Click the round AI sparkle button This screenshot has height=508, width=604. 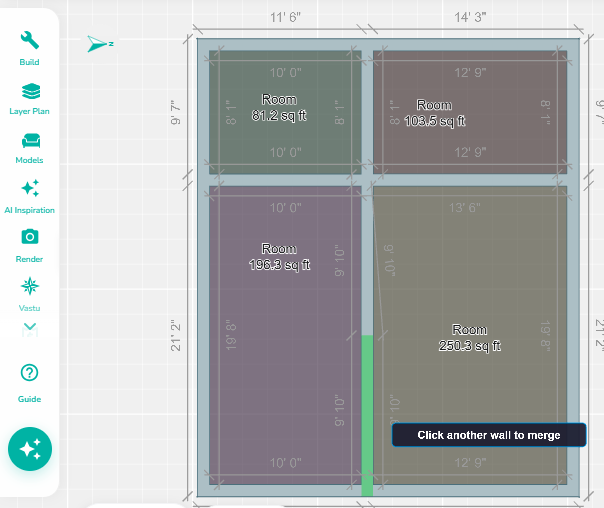pyautogui.click(x=30, y=449)
